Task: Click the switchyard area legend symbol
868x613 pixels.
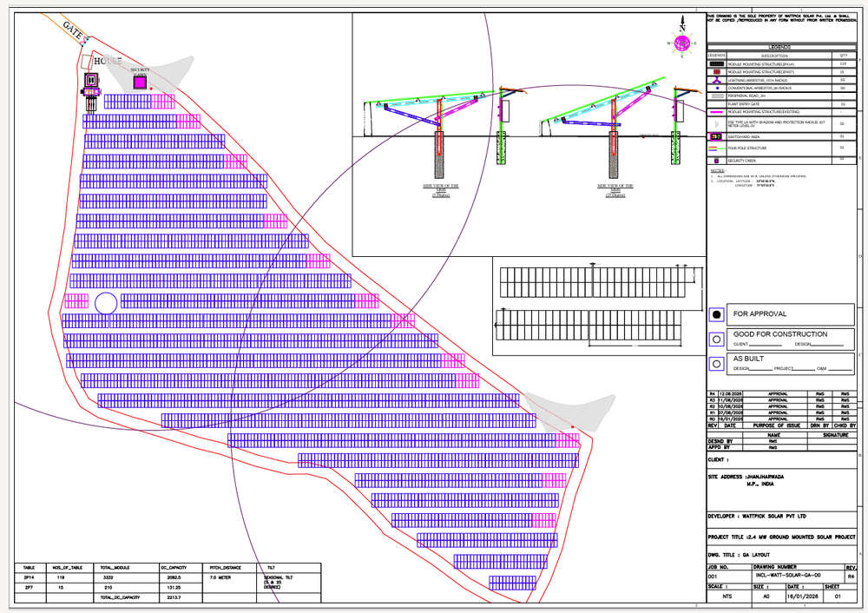Action: tap(716, 136)
